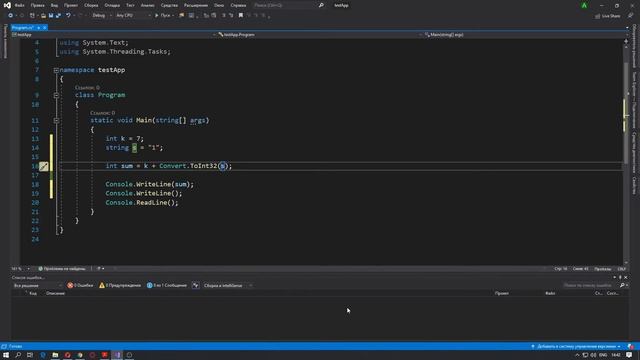This screenshot has height=360, width=640.
Task: Click the bookmark toolbar icon
Action: click(241, 16)
